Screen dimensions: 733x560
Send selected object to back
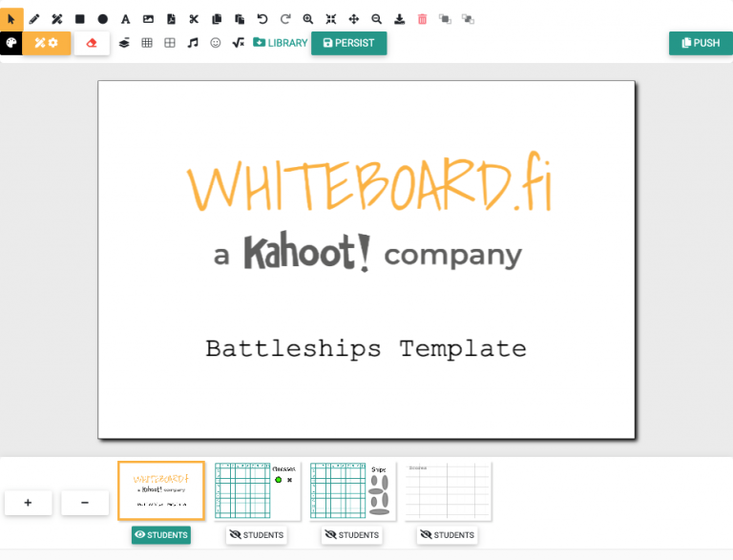click(468, 19)
